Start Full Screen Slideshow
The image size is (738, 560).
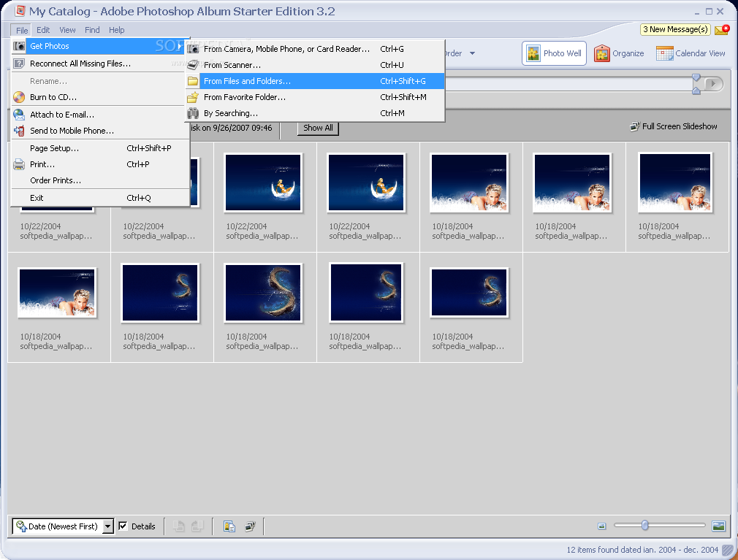[x=674, y=126]
